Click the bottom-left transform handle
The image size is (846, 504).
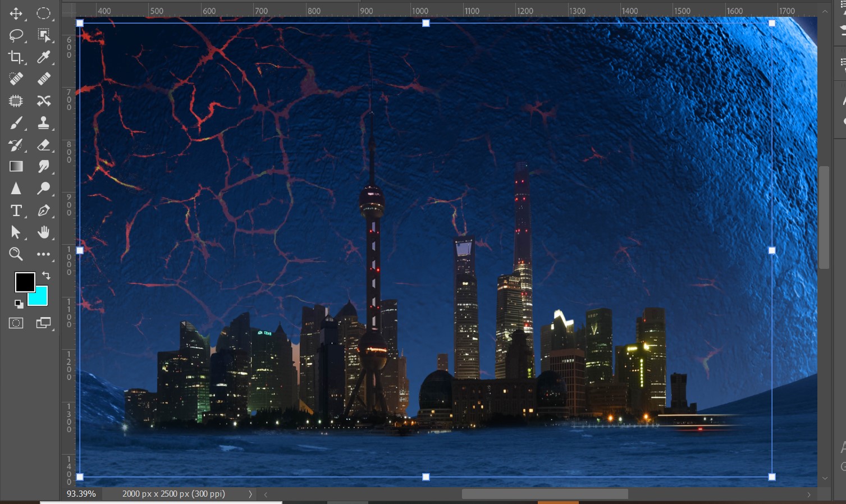[x=80, y=477]
